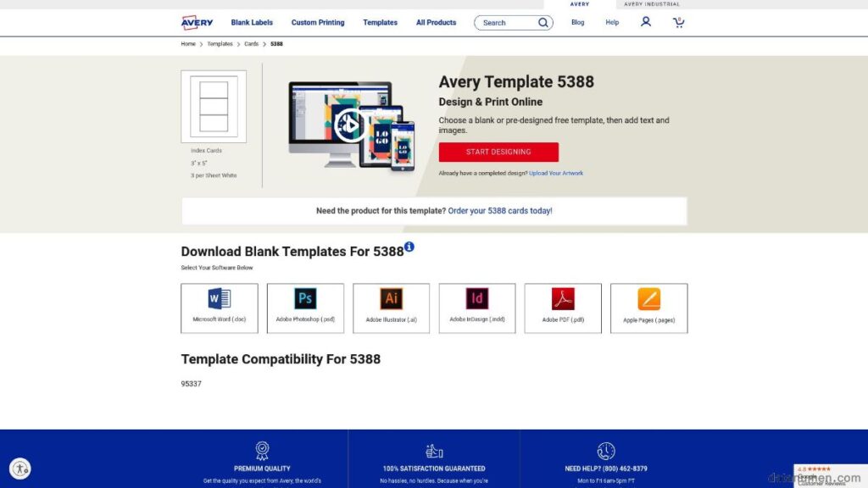Choose the Adobe InDesign (.indd) template
Viewport: 868px width, 488px height.
click(x=476, y=308)
